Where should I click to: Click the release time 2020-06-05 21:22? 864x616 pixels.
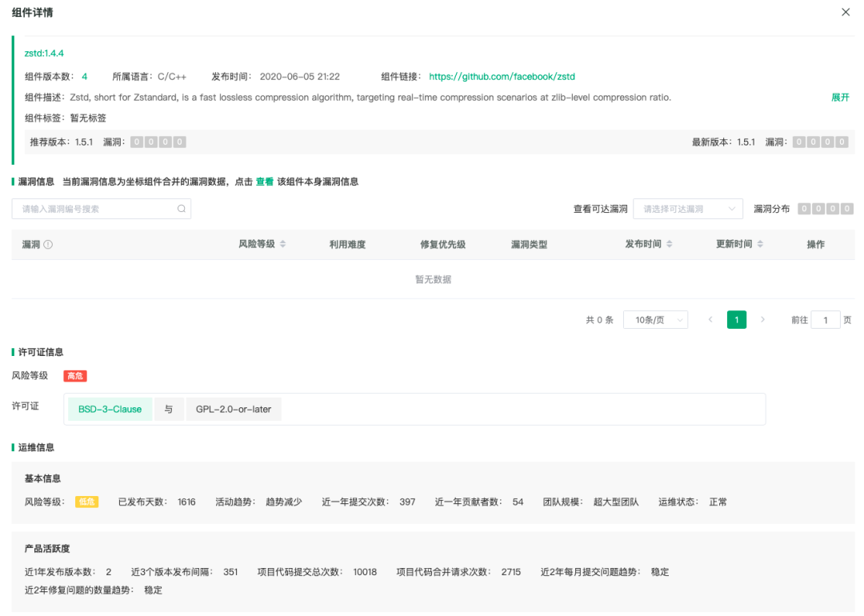[300, 77]
